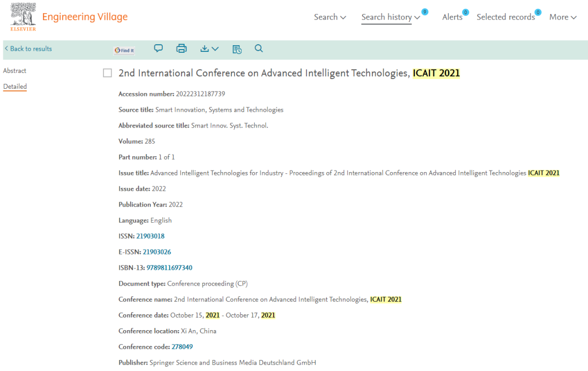Click source title Smart Innovation, Systems and Technologies
Viewport: 588px width, 371px height.
(219, 110)
